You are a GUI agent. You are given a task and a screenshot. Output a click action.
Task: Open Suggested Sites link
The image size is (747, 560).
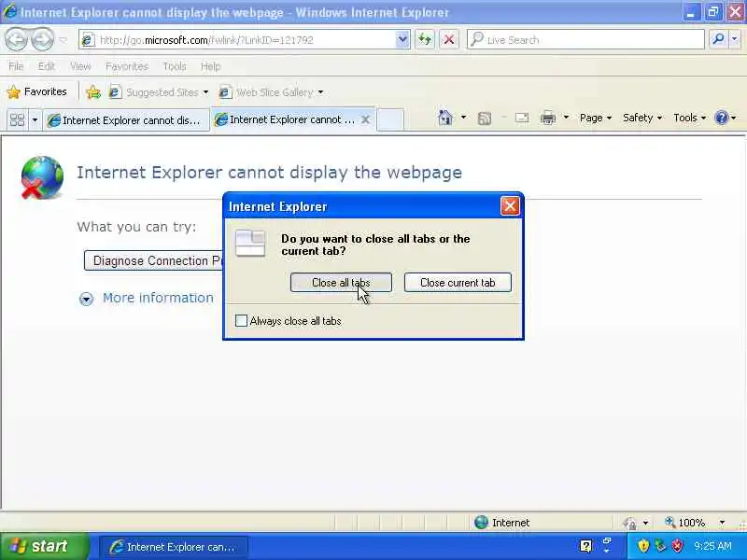(x=159, y=91)
